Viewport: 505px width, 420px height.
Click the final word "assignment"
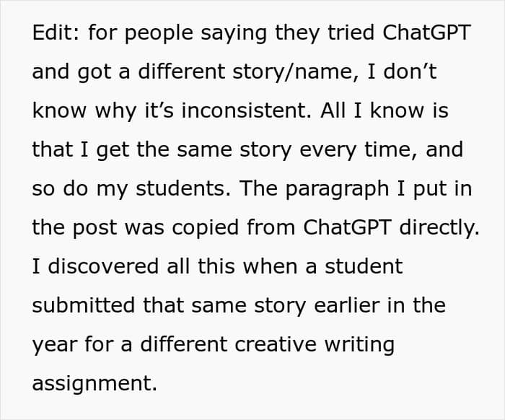click(x=93, y=385)
